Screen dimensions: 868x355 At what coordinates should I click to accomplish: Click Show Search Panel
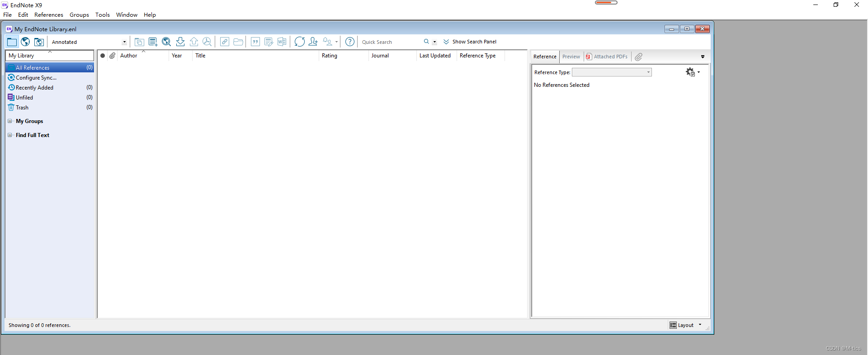[470, 42]
